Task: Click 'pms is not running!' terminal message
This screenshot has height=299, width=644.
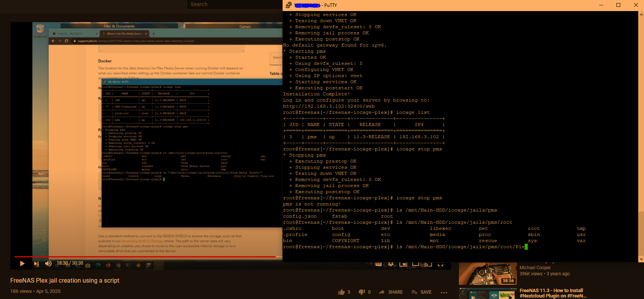Action: click(312, 204)
